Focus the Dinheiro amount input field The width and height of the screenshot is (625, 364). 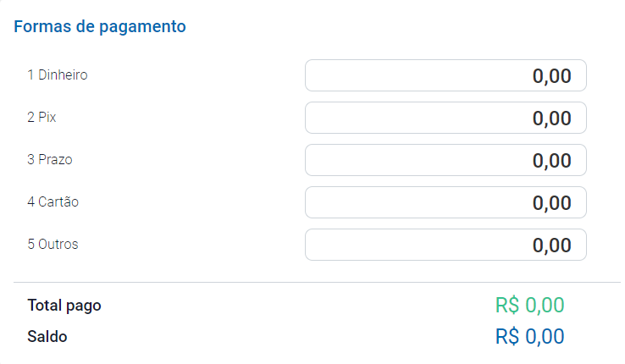[445, 75]
